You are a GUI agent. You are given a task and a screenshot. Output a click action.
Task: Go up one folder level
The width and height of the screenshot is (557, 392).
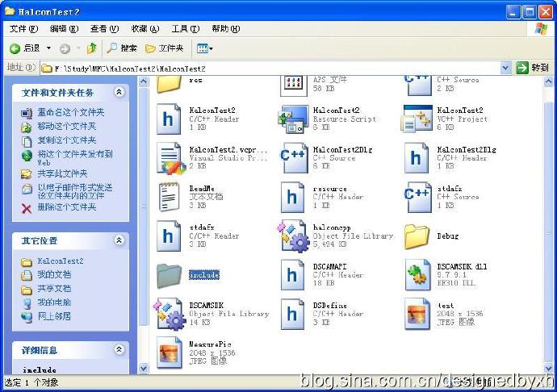92,48
